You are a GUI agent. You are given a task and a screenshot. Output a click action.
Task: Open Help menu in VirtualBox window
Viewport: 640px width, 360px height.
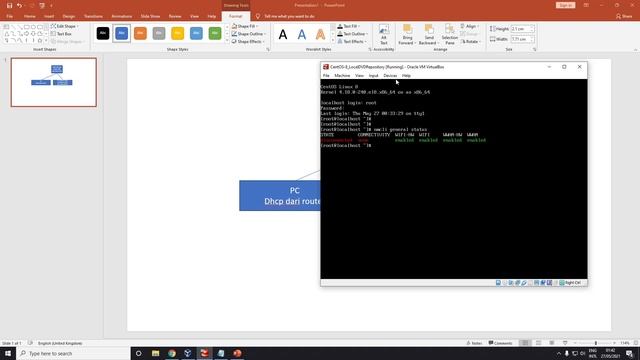tap(406, 76)
